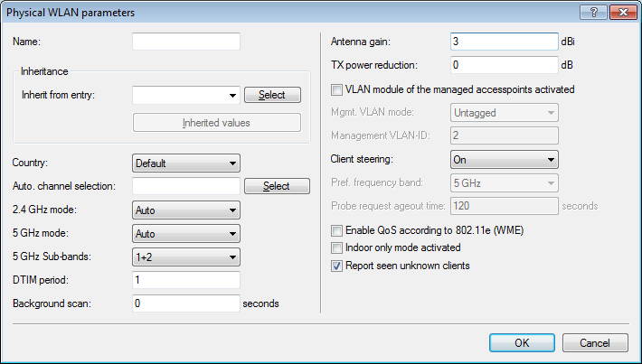The height and width of the screenshot is (364, 642).
Task: Open Inherit from entry combo box
Action: [185, 94]
